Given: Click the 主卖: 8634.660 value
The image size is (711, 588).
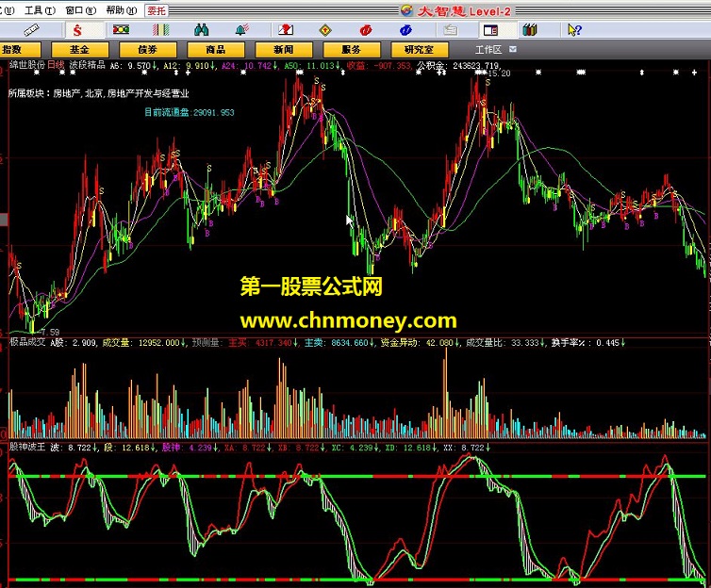Looking at the screenshot, I should coord(339,343).
